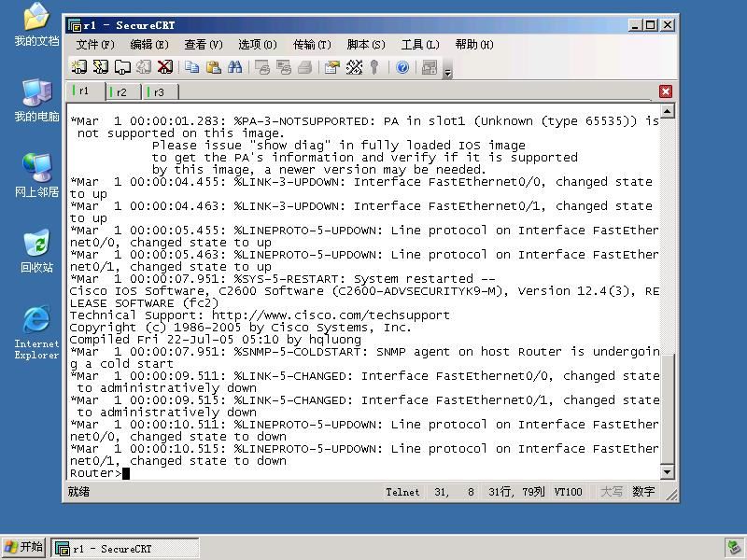Click the Connect toolbar icon
747x560 pixels.
(x=79, y=67)
